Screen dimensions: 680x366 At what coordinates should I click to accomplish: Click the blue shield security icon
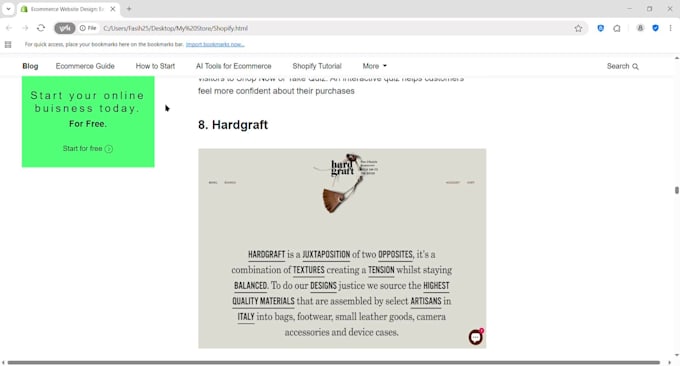tap(656, 28)
